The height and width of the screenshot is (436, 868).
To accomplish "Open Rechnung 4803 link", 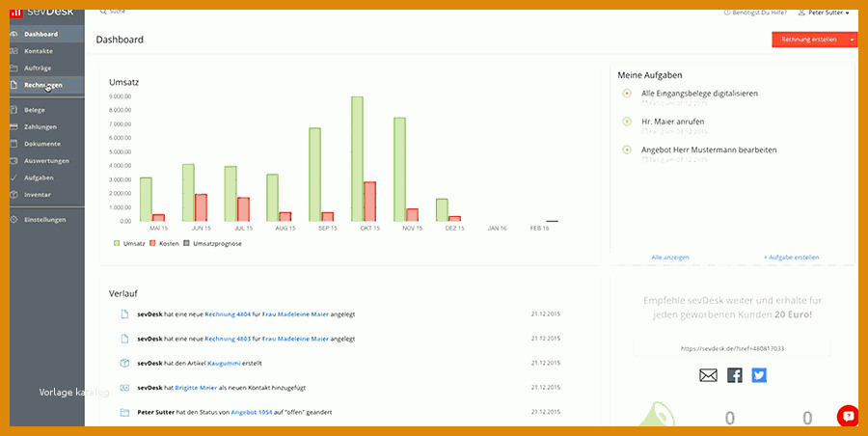I will pos(228,339).
